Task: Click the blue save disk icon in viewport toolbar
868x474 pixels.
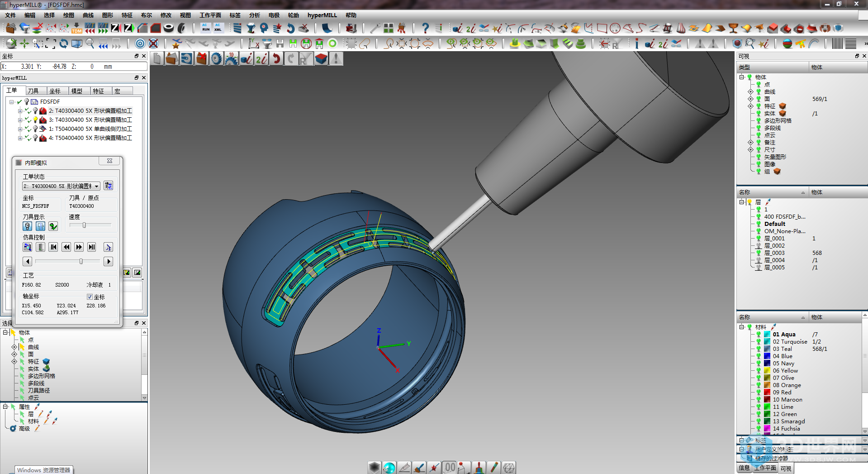Action: 186,58
